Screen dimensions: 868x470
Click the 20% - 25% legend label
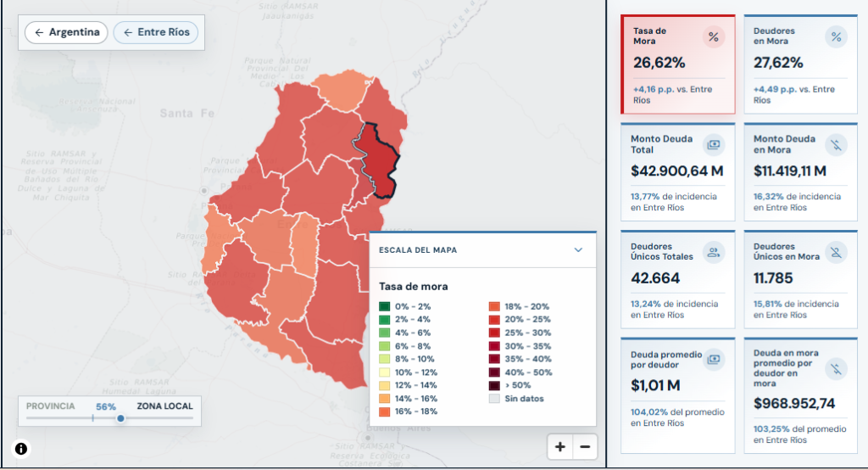(527, 319)
